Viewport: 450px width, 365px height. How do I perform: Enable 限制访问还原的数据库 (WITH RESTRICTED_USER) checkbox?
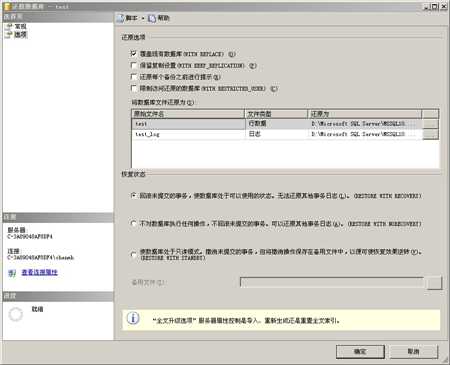point(134,88)
